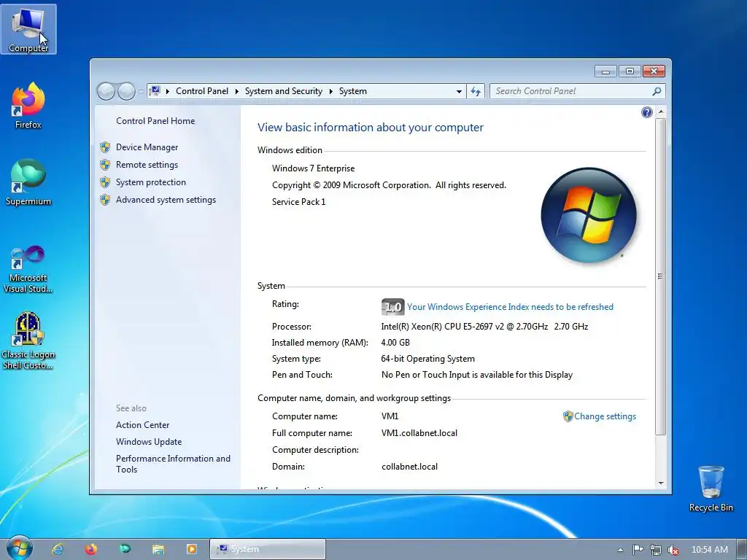The image size is (747, 560).
Task: Go to the Control Panel breadcrumb
Action: click(202, 91)
